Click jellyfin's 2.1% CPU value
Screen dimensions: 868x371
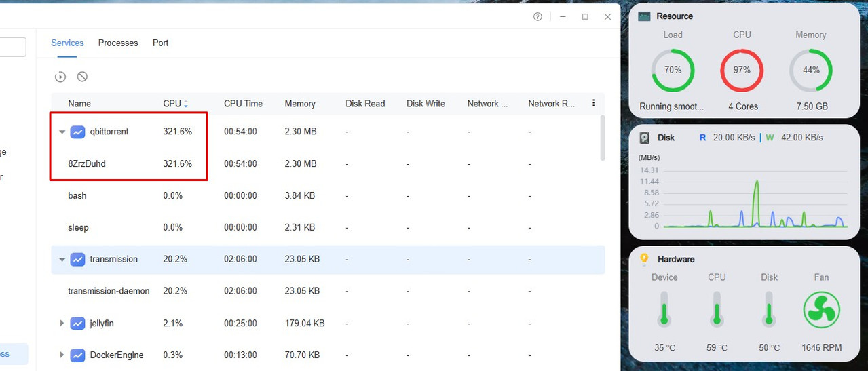click(173, 324)
